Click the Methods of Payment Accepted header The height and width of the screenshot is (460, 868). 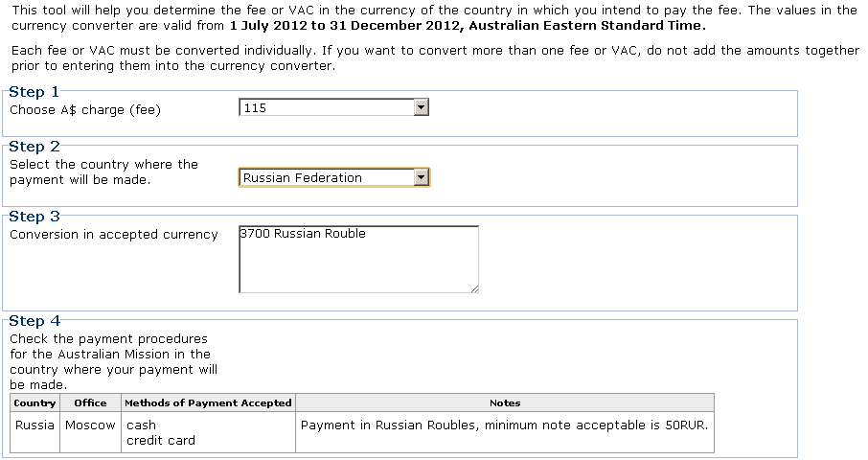click(208, 403)
